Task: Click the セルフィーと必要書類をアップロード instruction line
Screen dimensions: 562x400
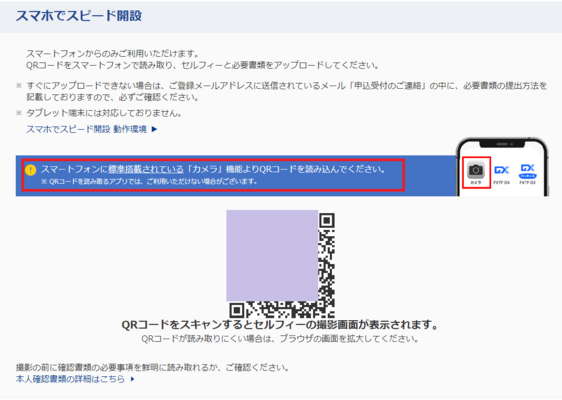Action: click(x=203, y=65)
